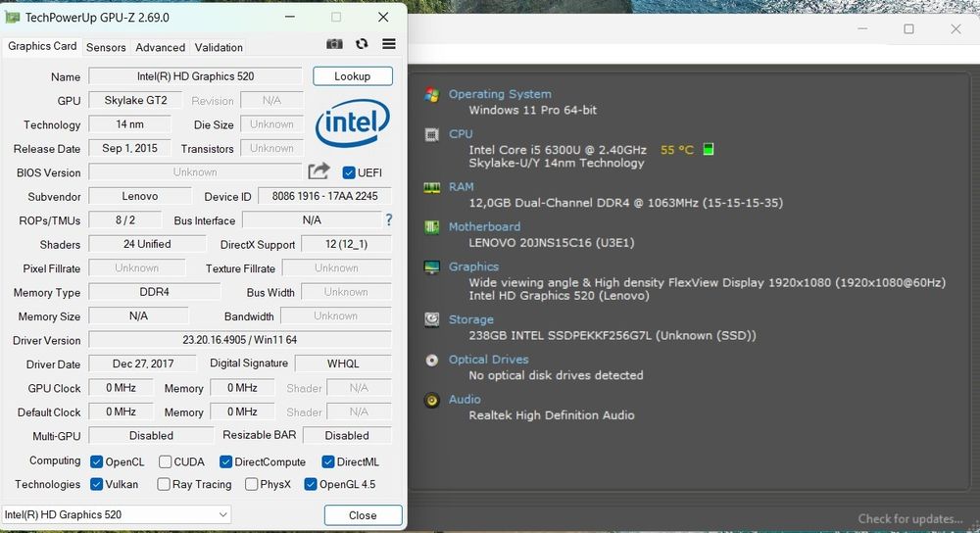Switch to the Sensors tab
The image size is (980, 533).
pos(106,47)
